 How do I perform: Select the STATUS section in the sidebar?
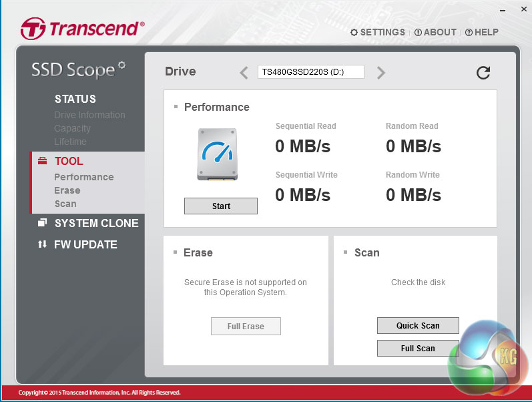[75, 99]
